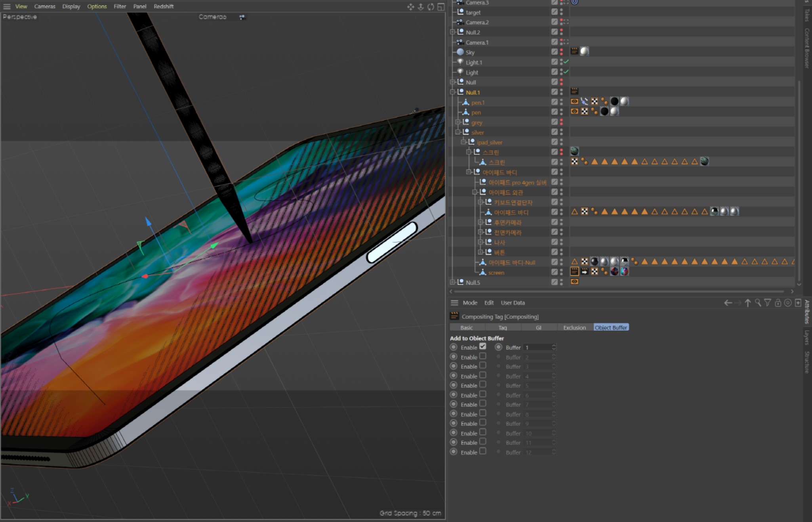Select the compositing tag on the Sky object
The image size is (812, 522).
click(574, 51)
